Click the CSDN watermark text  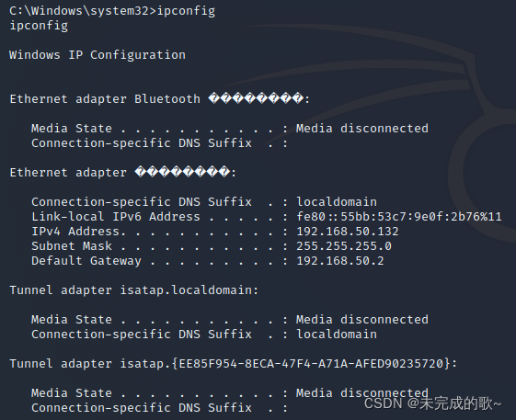tap(432, 403)
